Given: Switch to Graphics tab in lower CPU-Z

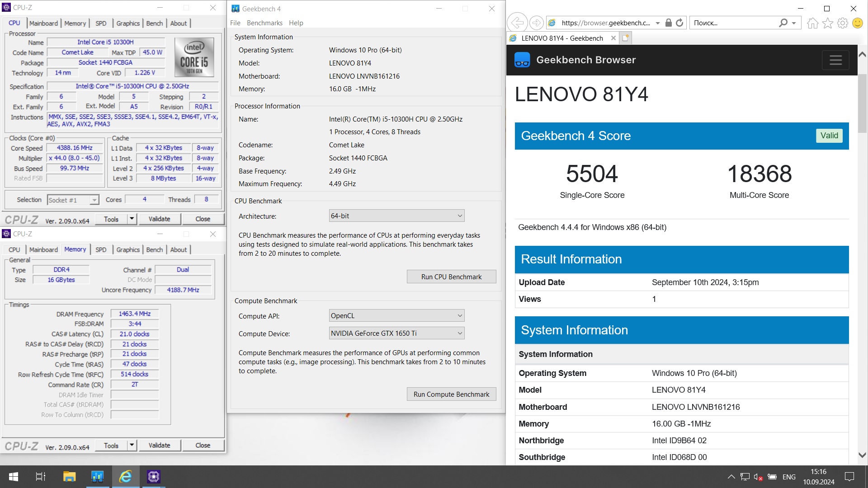Looking at the screenshot, I should click(x=128, y=250).
